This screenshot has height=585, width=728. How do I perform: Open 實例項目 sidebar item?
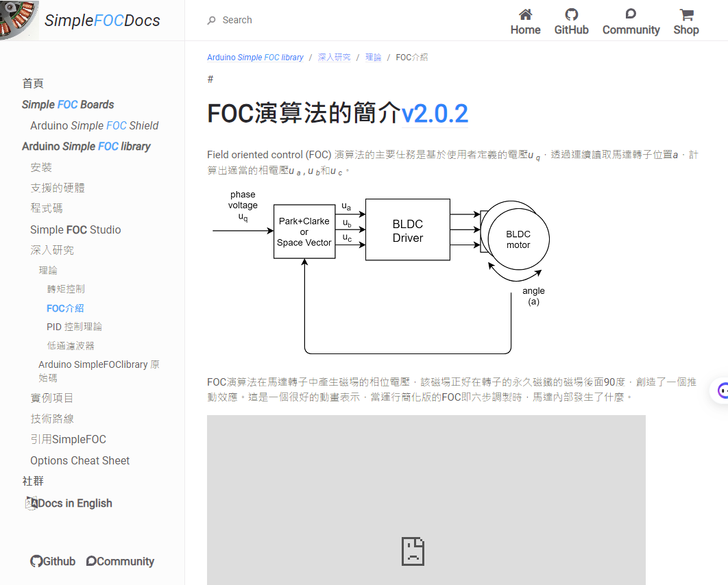[52, 398]
